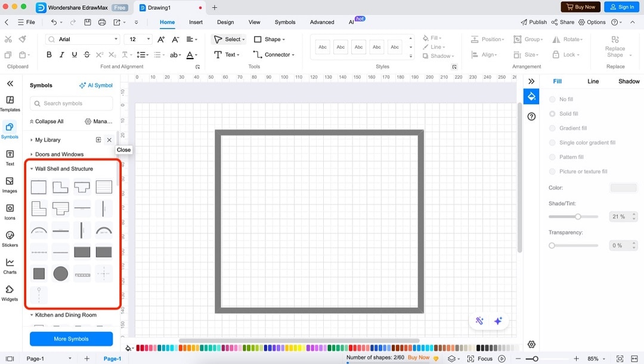The image size is (644, 364).
Task: Open the Templates sidebar panel
Action: tap(10, 103)
